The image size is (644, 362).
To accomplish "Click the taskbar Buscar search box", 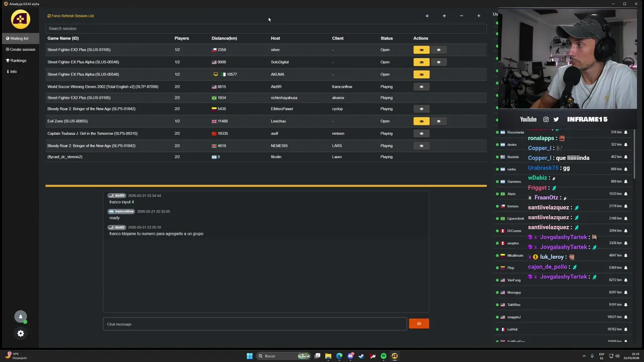I will coord(283,356).
